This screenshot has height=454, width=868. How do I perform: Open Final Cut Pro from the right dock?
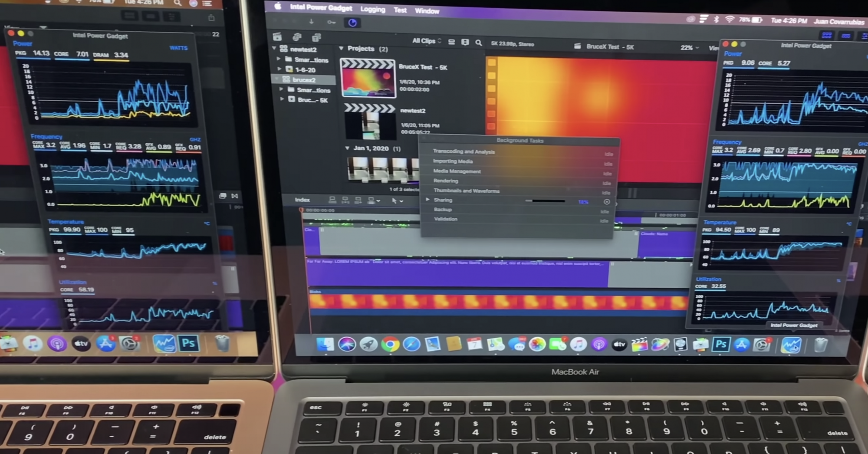coord(639,345)
